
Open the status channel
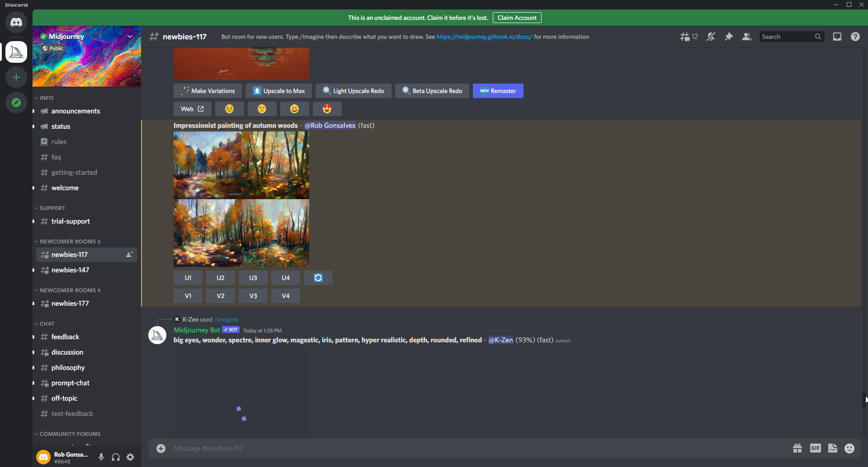pyautogui.click(x=87, y=126)
